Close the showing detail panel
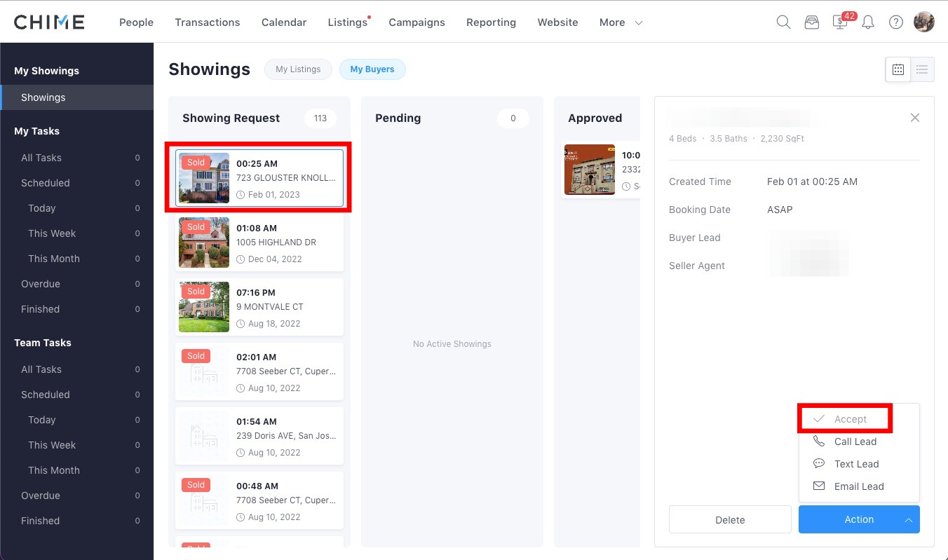948x560 pixels. pos(914,118)
